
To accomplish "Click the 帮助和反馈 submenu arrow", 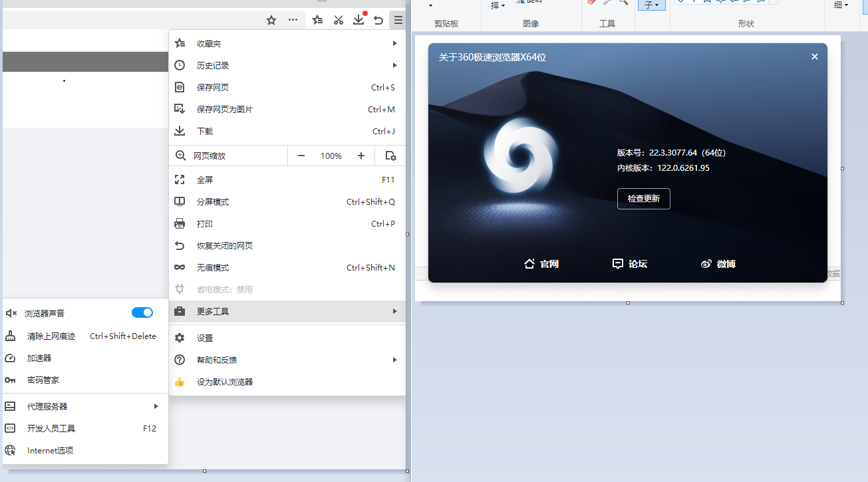I will pos(394,360).
